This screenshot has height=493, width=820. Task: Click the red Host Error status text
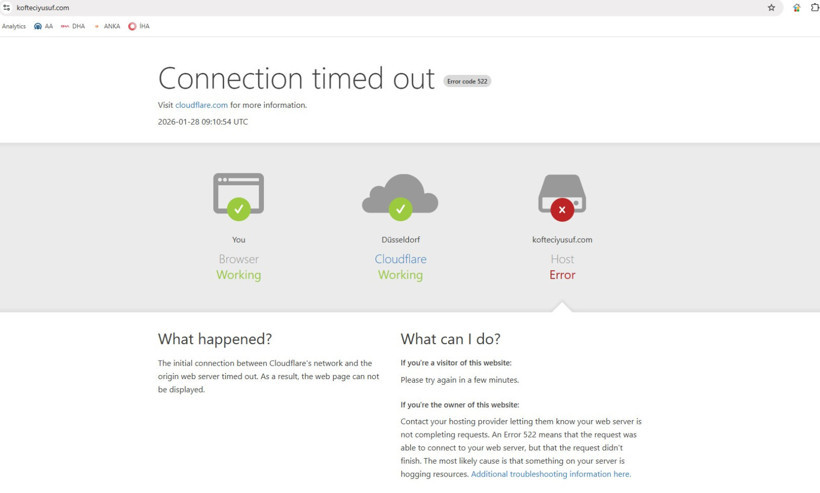coord(562,275)
